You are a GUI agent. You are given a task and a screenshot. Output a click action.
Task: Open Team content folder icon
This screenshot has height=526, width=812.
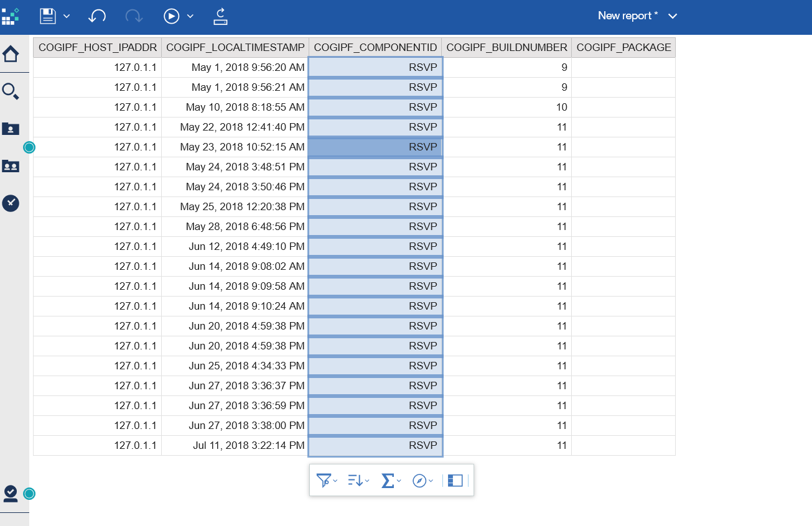(11, 166)
